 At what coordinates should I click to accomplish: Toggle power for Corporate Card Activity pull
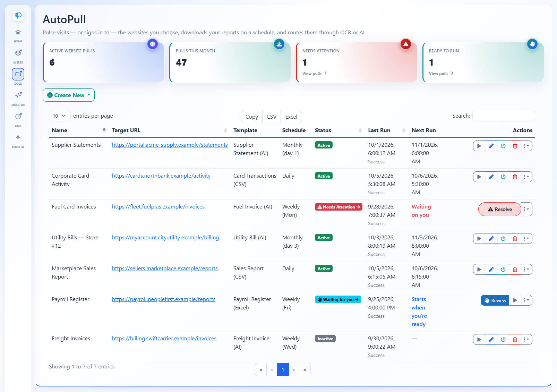click(503, 177)
